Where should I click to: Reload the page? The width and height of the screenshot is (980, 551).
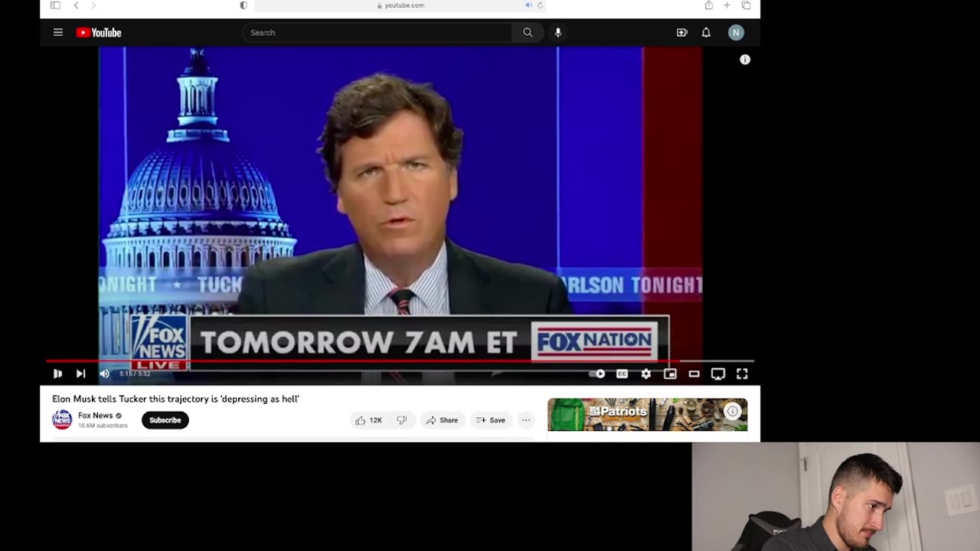pyautogui.click(x=540, y=5)
